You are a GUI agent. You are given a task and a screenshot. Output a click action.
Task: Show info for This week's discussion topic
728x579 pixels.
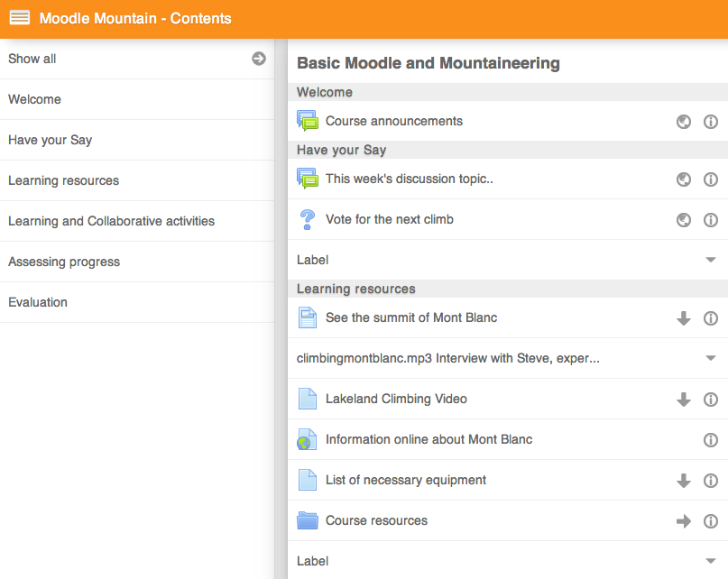pos(710,179)
